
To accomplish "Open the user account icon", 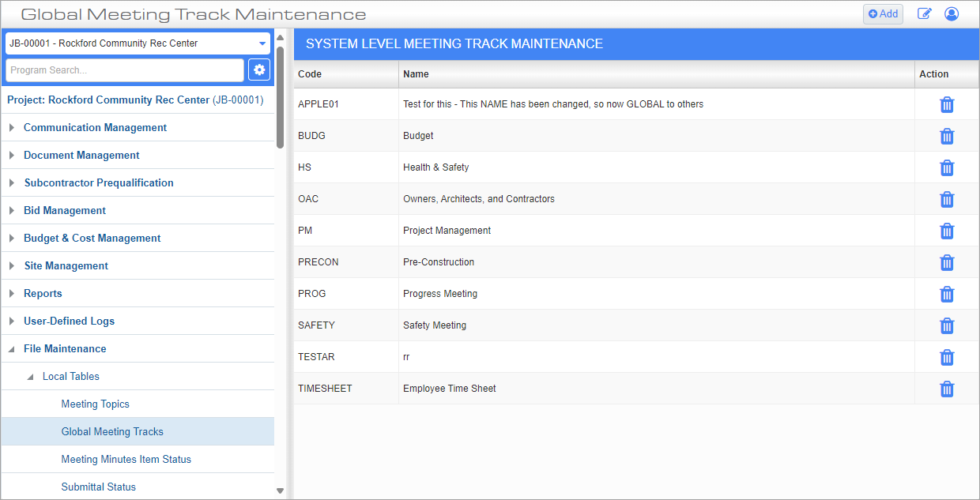I will [x=952, y=13].
